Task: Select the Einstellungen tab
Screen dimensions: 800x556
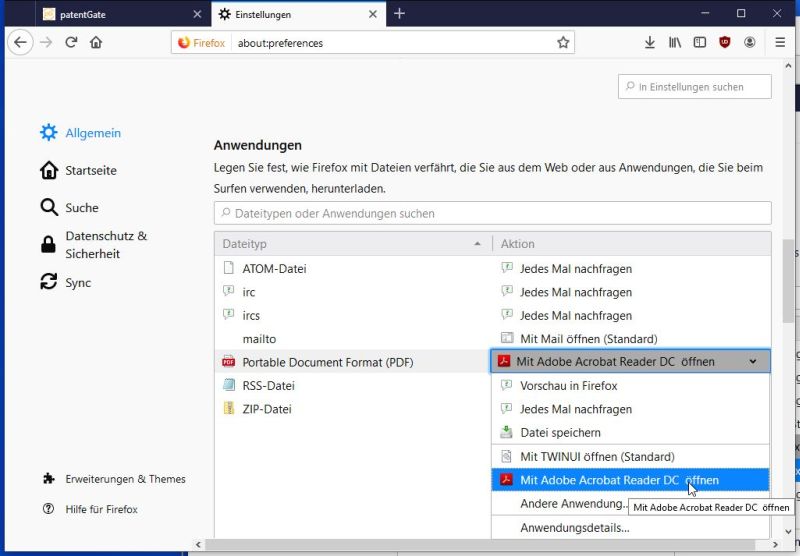Action: [298, 14]
